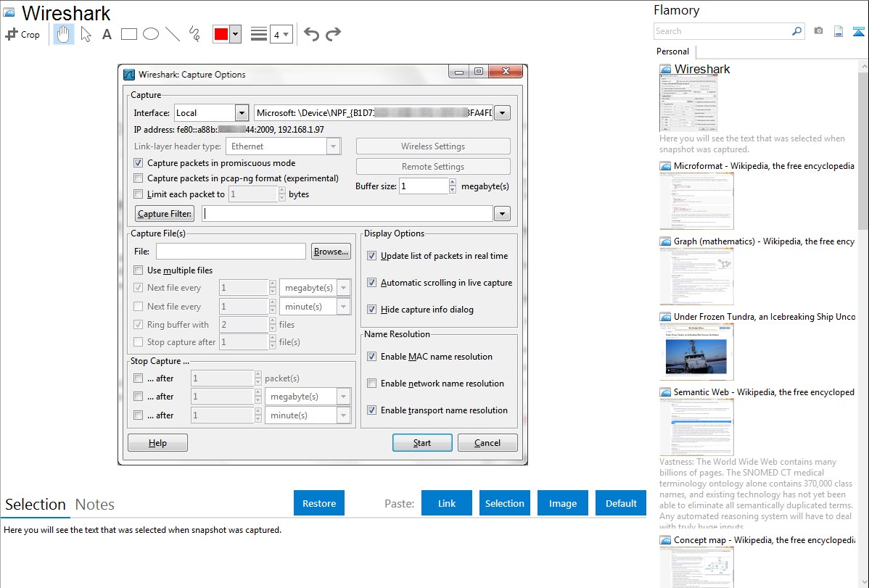
Task: Undo the last annotation
Action: click(311, 34)
